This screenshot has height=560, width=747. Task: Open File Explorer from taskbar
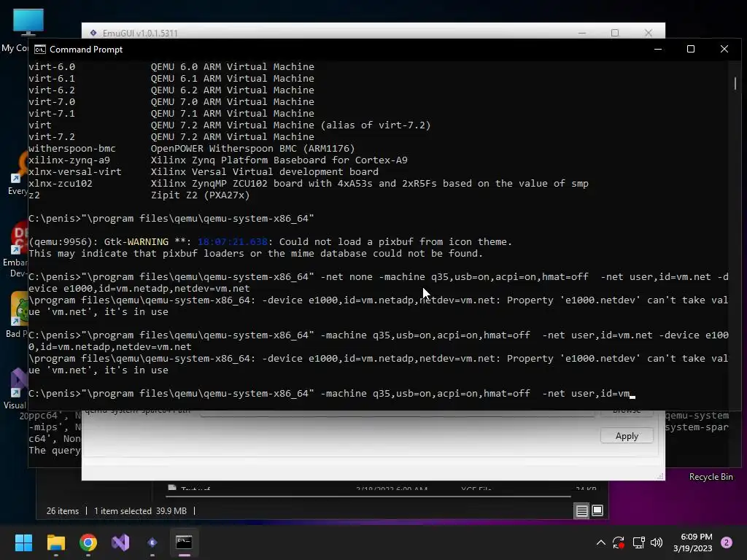[55, 542]
